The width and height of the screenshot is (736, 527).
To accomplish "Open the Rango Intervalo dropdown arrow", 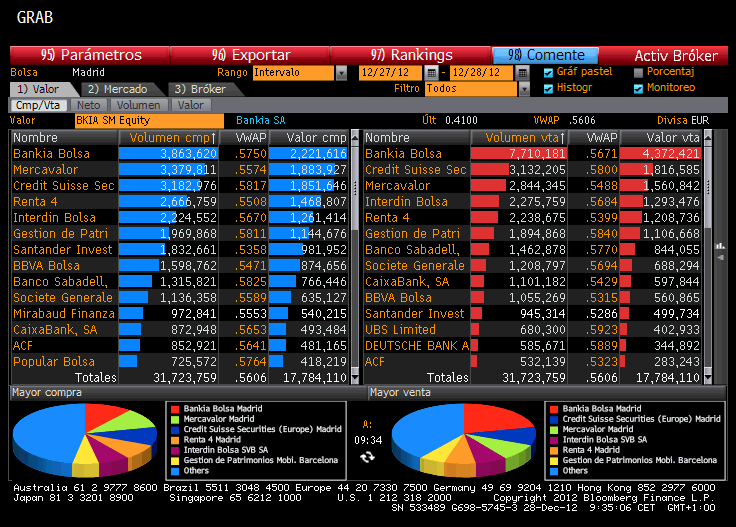I will click(x=341, y=73).
